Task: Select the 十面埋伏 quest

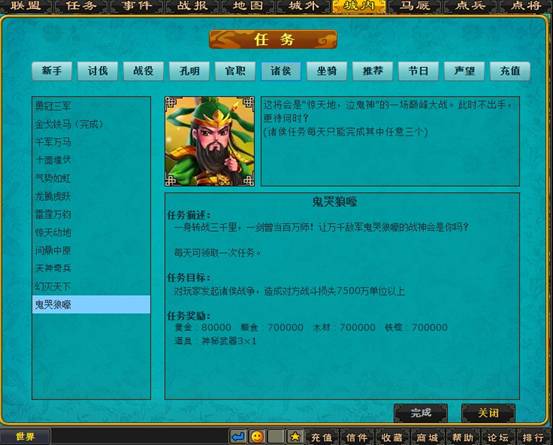Action: pyautogui.click(x=91, y=160)
